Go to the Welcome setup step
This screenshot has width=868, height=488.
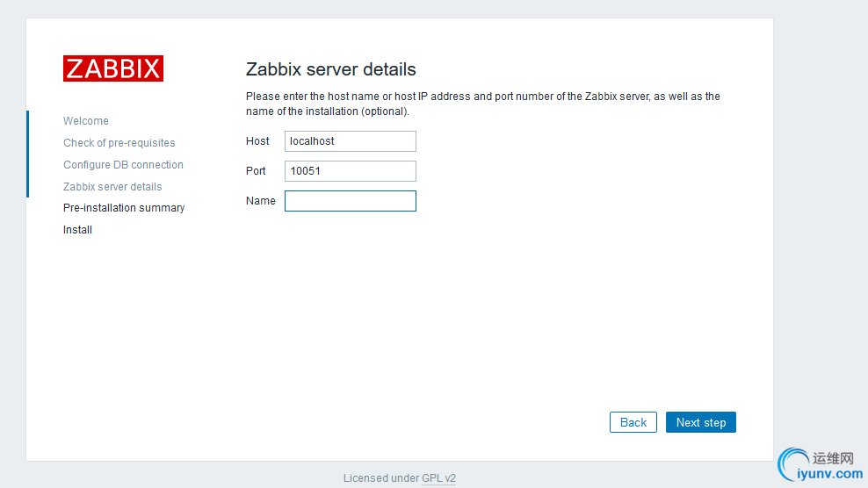click(x=86, y=121)
